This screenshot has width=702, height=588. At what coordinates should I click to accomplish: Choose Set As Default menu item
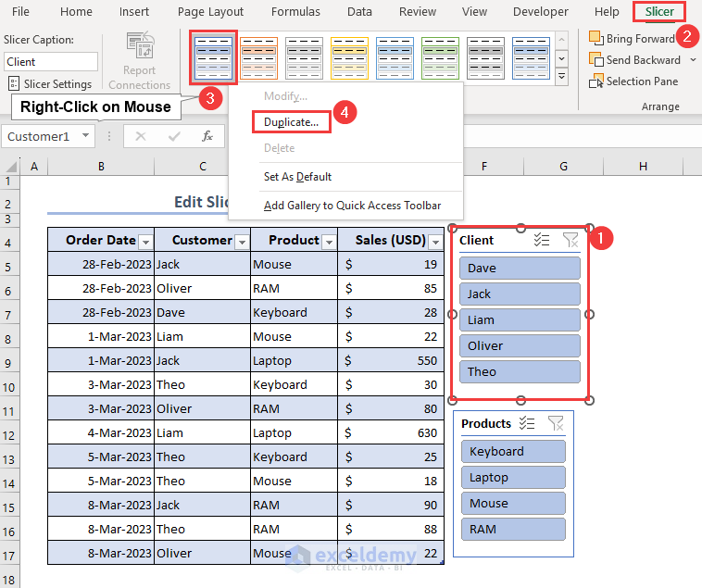click(x=297, y=177)
